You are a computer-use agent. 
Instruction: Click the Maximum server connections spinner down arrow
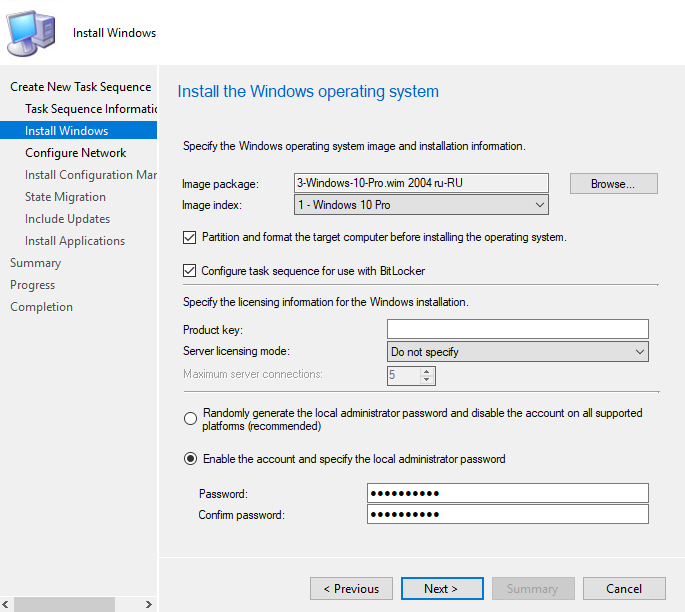point(427,380)
